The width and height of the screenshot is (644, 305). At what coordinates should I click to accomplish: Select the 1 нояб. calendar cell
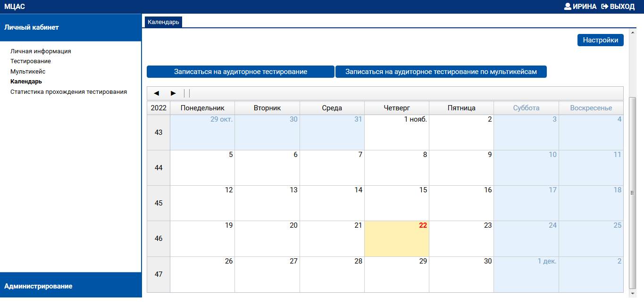pyautogui.click(x=397, y=132)
